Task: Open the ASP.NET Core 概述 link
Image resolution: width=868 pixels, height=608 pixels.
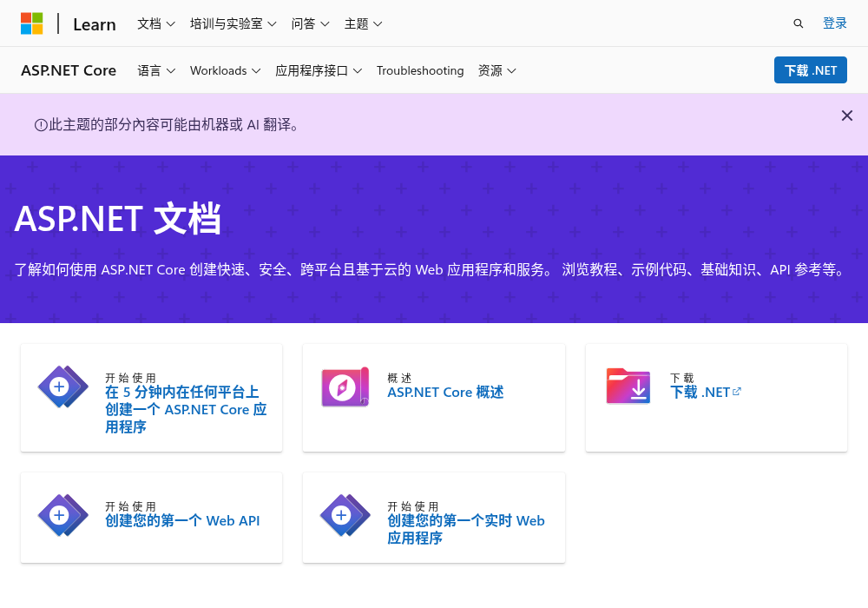Action: pos(445,392)
